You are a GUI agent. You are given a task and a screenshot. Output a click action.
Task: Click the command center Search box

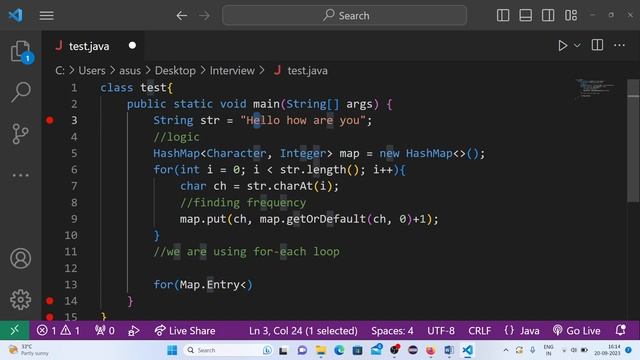(344, 16)
